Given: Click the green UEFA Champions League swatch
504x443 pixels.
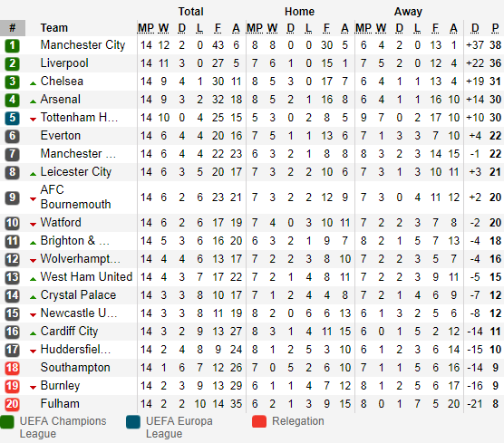Looking at the screenshot, I should (x=7, y=422).
